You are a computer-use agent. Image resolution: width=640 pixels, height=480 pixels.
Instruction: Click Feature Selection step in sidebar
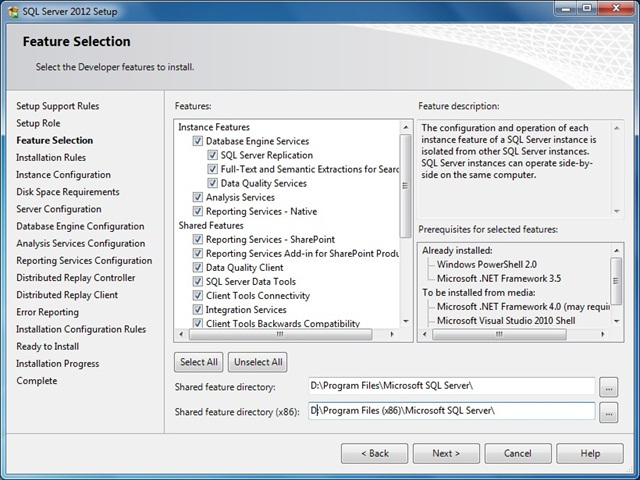pos(54,140)
